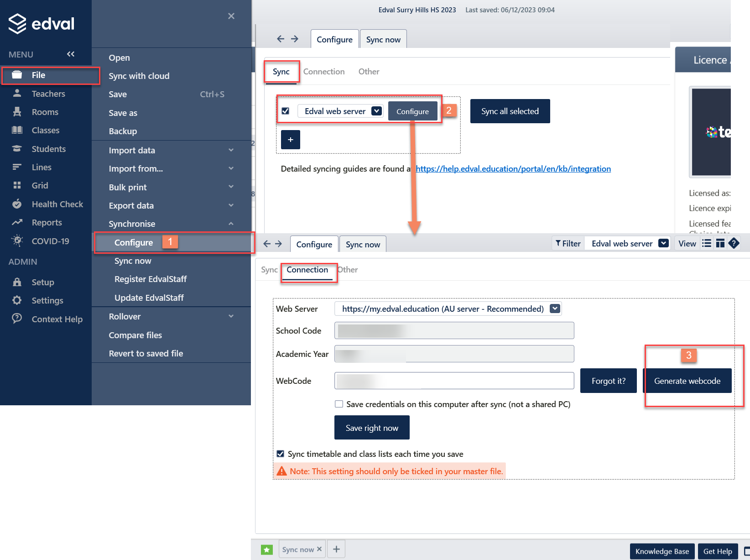Click the Lines icon in sidebar
Viewport: 750px width, 560px height.
point(17,167)
